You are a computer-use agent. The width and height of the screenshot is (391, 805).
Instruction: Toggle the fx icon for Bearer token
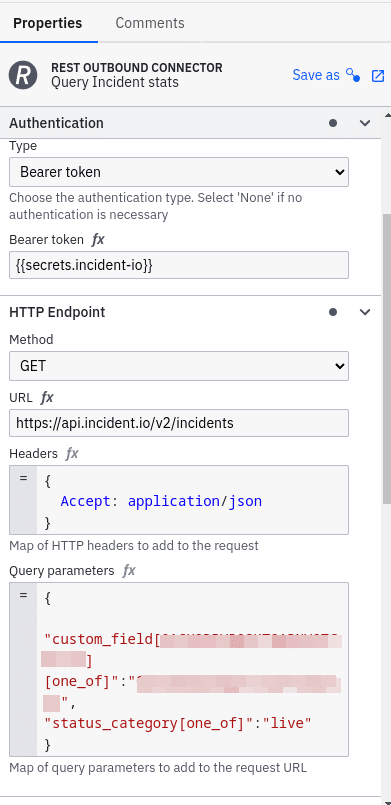click(x=98, y=239)
